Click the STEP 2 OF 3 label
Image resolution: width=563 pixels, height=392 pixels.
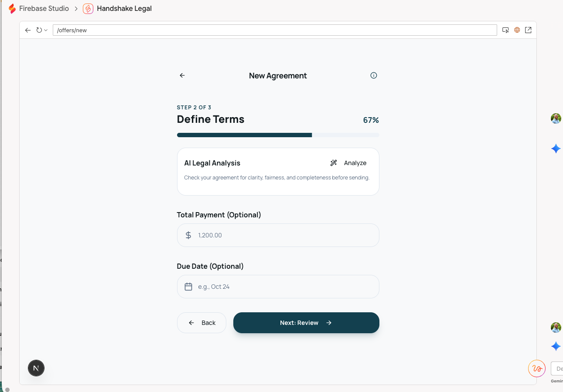(x=194, y=108)
